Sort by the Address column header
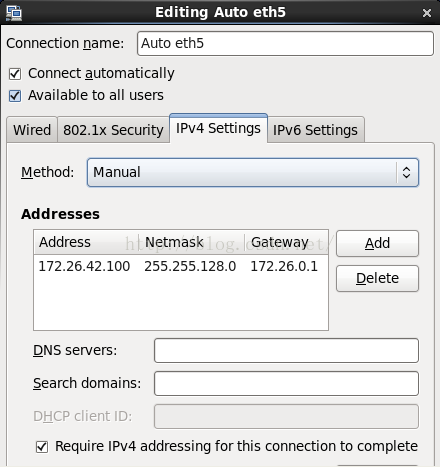 pyautogui.click(x=86, y=242)
